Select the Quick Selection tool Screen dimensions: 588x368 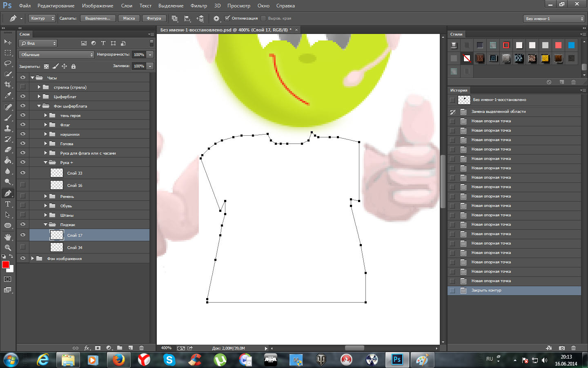[8, 74]
